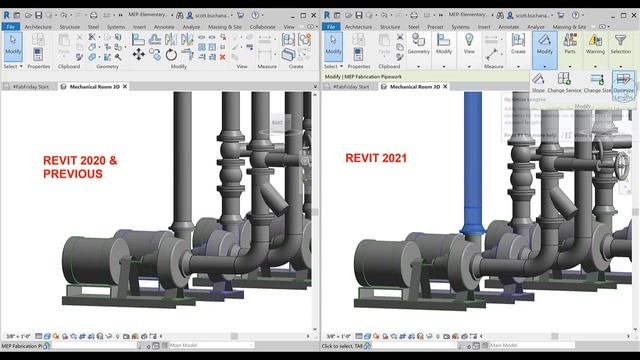Select the Offset tool in left window
Screen dimensions: 640x360
(155, 40)
